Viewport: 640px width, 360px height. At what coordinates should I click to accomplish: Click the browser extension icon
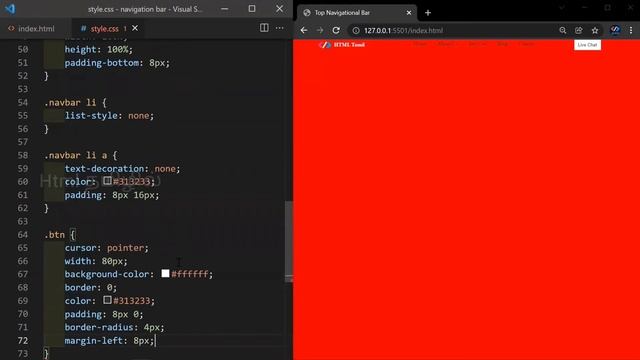click(615, 30)
